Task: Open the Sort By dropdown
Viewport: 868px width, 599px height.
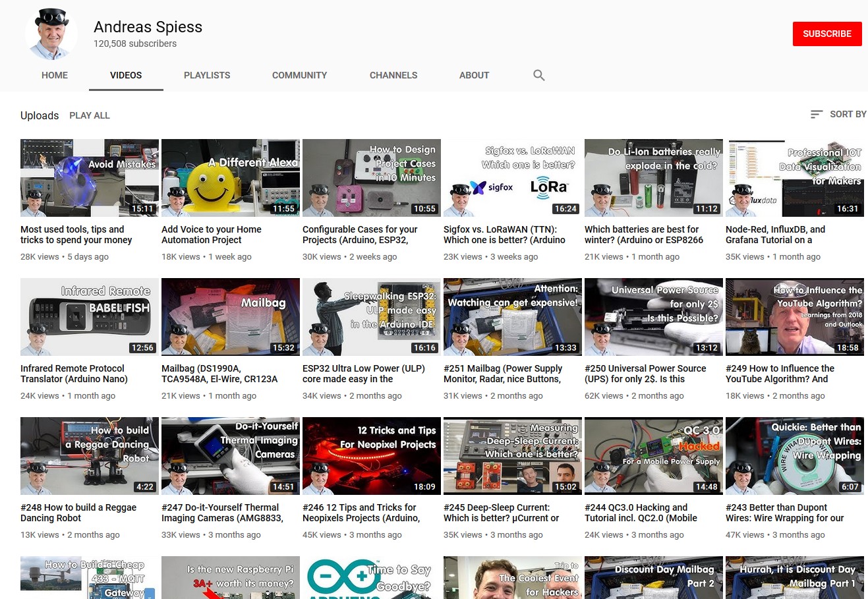Action: [x=838, y=114]
